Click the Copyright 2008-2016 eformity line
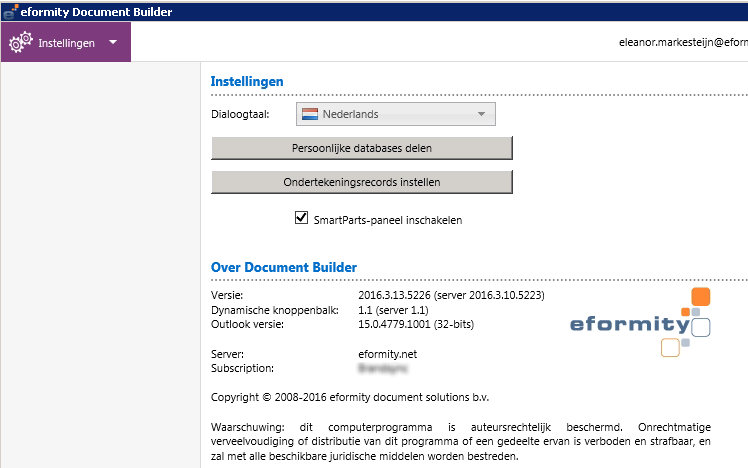Image resolution: width=748 pixels, height=468 pixels. 350,397
